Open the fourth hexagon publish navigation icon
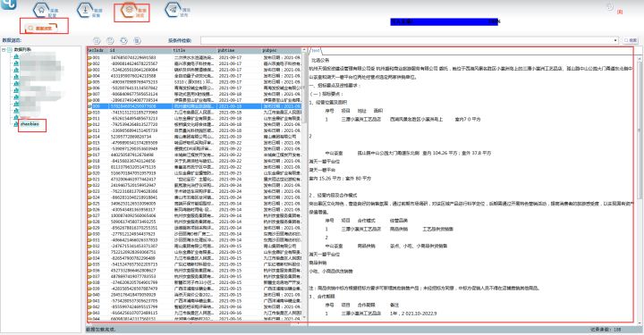The height and width of the screenshot is (335, 644). click(x=173, y=10)
